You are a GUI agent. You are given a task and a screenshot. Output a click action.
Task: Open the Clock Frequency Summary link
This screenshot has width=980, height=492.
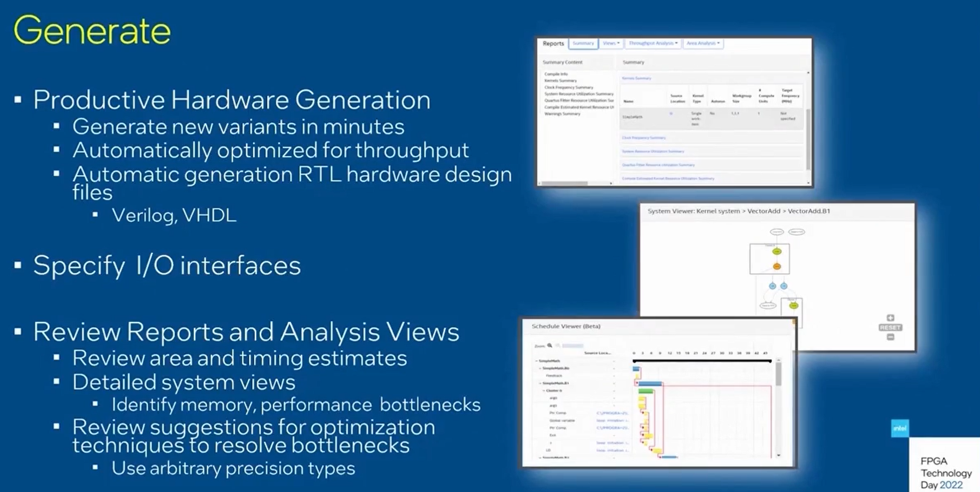click(644, 138)
